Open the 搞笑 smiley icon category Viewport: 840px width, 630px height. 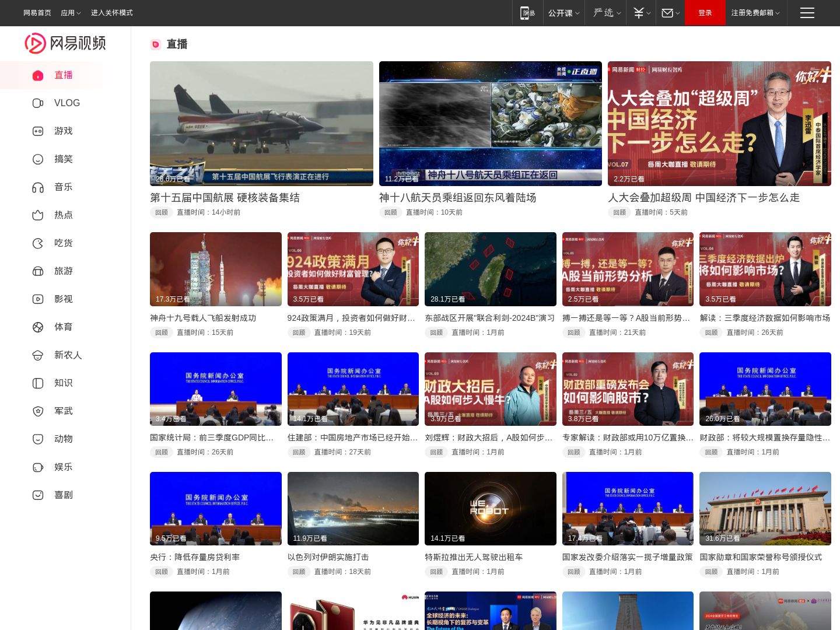pos(38,159)
